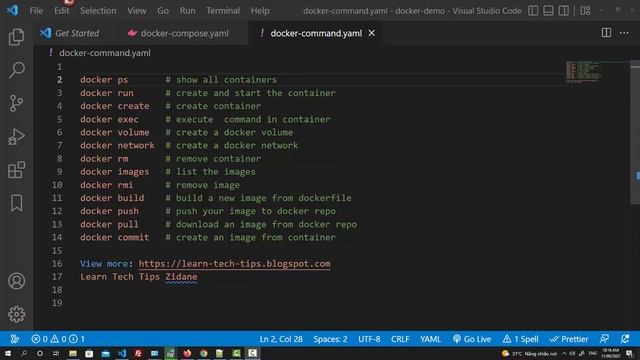This screenshot has height=360, width=640.
Task: Open the Terminal menu
Action: (x=222, y=11)
